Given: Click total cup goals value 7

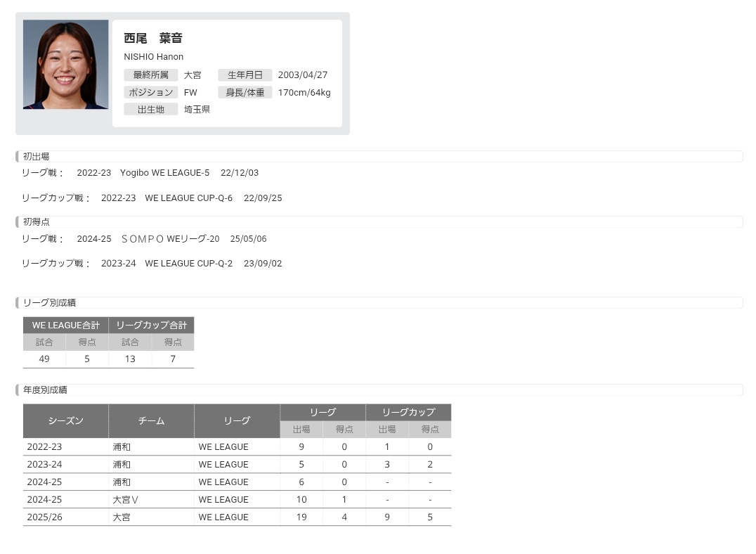Looking at the screenshot, I should click(173, 359).
